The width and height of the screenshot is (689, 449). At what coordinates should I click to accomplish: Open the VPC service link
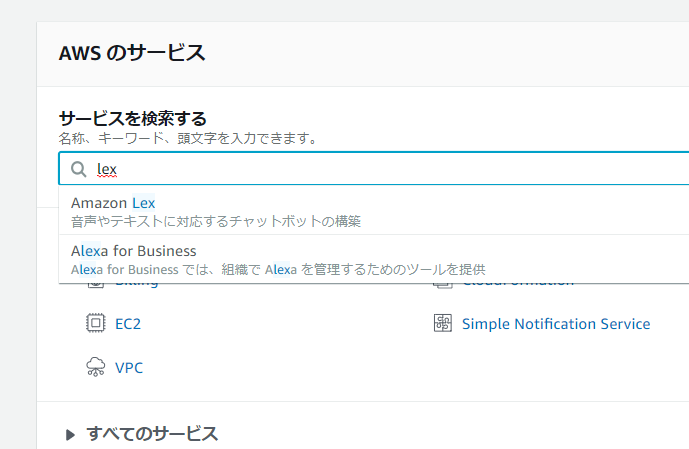pyautogui.click(x=129, y=368)
